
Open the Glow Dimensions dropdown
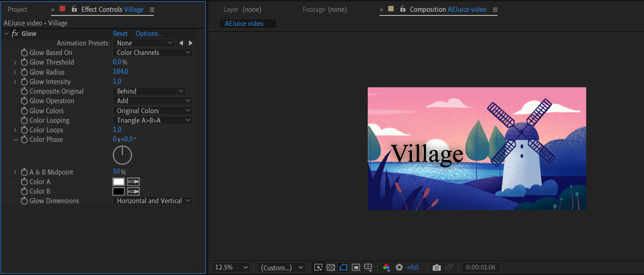click(x=152, y=201)
